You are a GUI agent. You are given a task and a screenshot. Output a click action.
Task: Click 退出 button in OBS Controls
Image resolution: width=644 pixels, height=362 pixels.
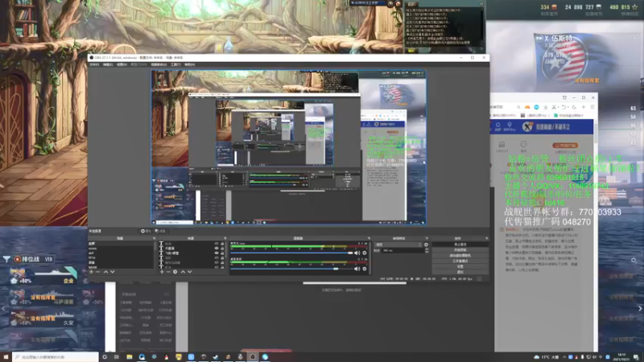coord(460,272)
